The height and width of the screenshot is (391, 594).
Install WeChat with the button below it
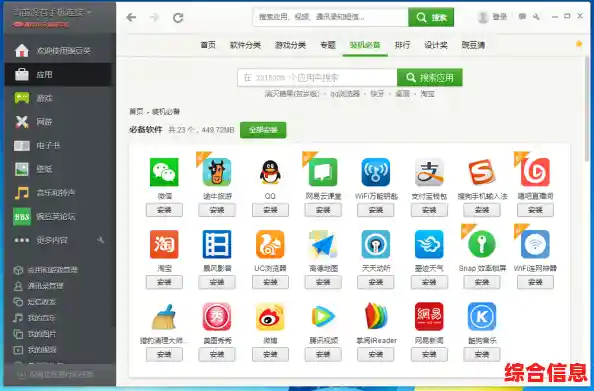(164, 210)
